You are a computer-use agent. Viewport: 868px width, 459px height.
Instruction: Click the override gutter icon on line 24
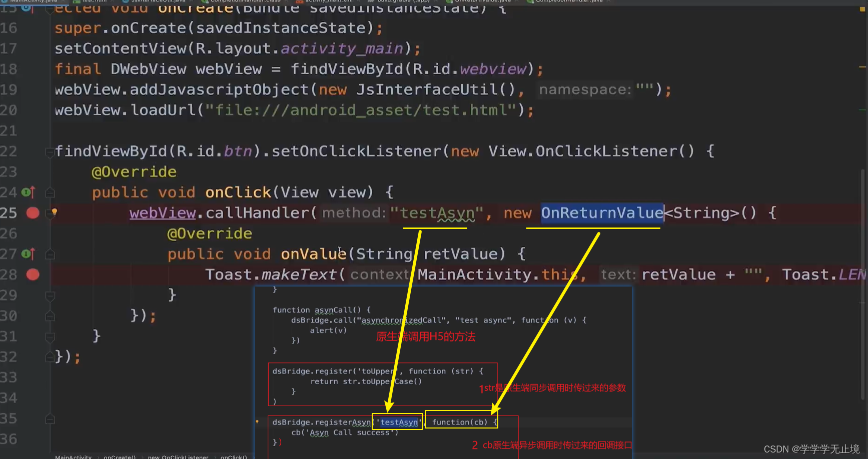point(29,192)
